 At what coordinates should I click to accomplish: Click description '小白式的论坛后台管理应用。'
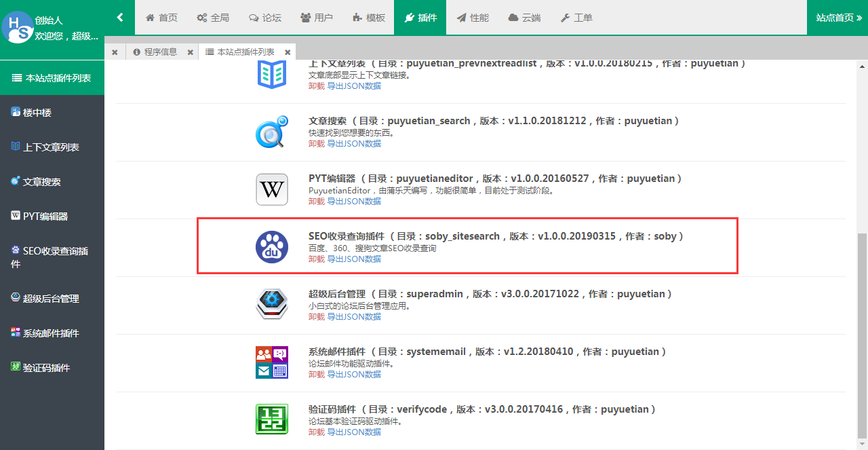coord(359,306)
